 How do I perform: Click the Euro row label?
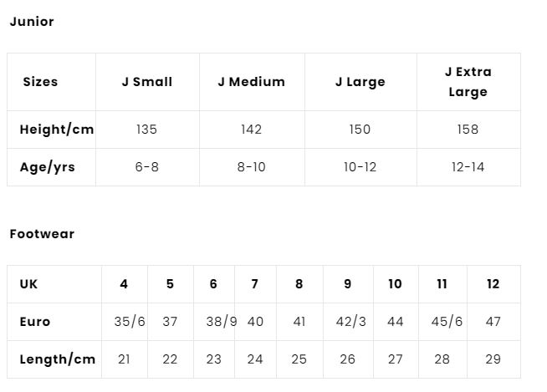point(35,322)
